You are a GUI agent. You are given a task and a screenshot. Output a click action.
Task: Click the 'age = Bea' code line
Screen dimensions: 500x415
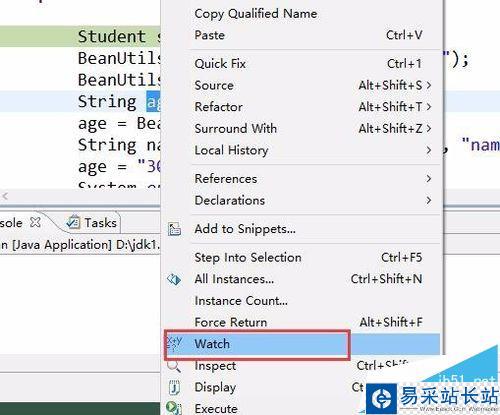(x=119, y=124)
